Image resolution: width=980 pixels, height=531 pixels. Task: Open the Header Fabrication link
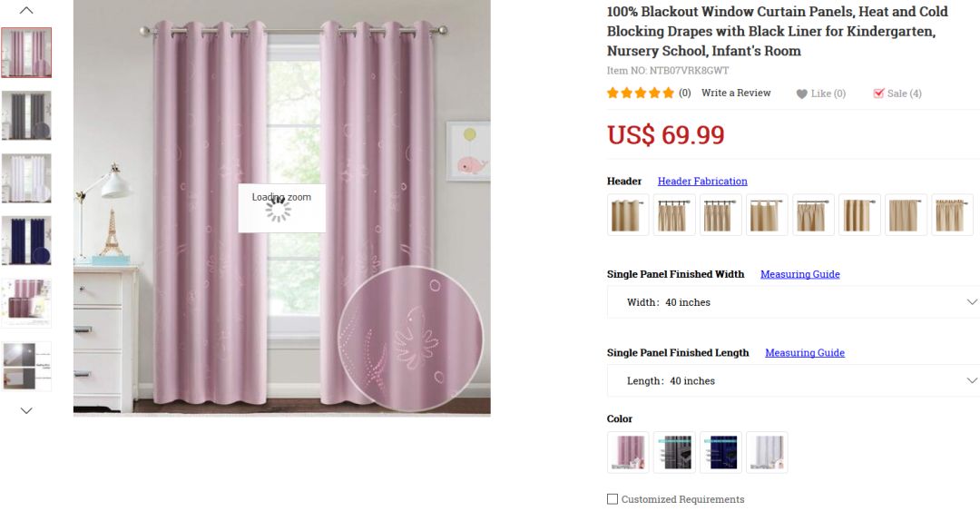tap(702, 181)
